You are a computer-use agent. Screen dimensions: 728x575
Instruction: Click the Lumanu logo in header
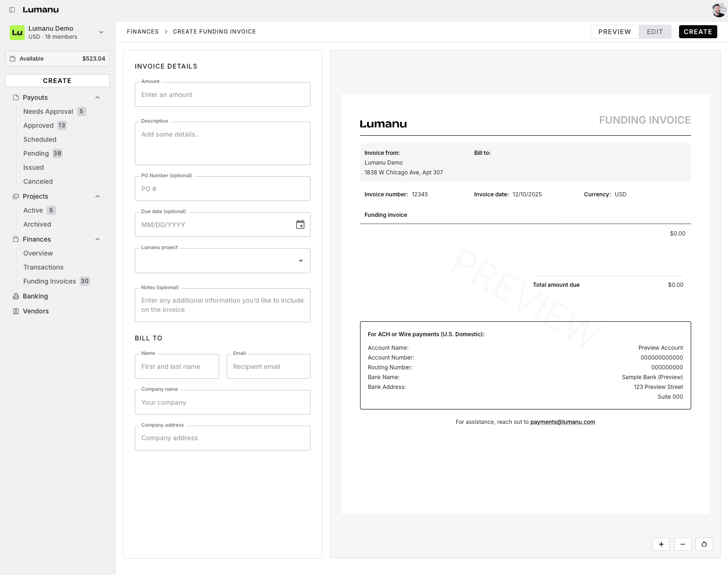pyautogui.click(x=41, y=10)
